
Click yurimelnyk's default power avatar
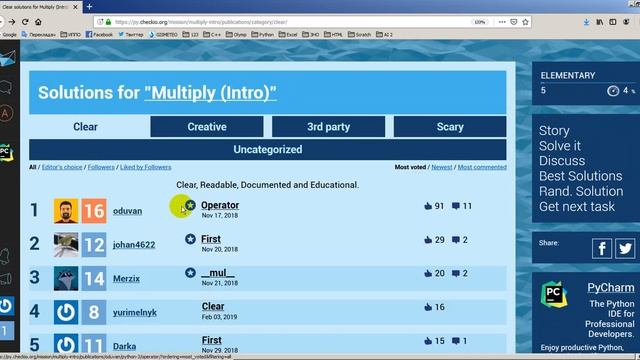66,313
